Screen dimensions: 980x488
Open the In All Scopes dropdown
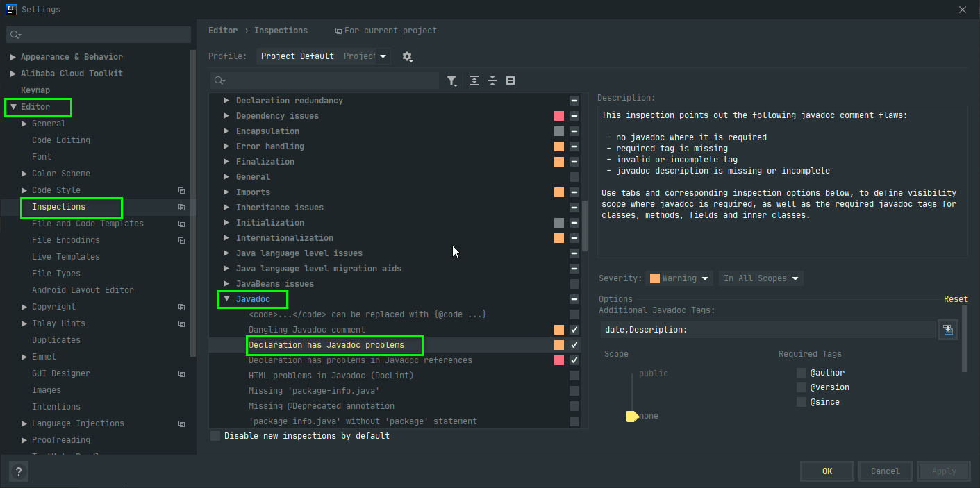click(x=761, y=278)
